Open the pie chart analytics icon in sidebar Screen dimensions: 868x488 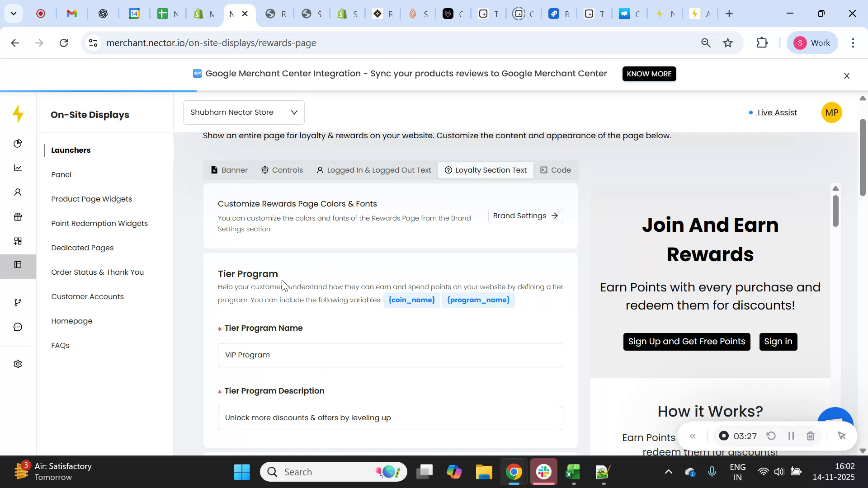[18, 143]
